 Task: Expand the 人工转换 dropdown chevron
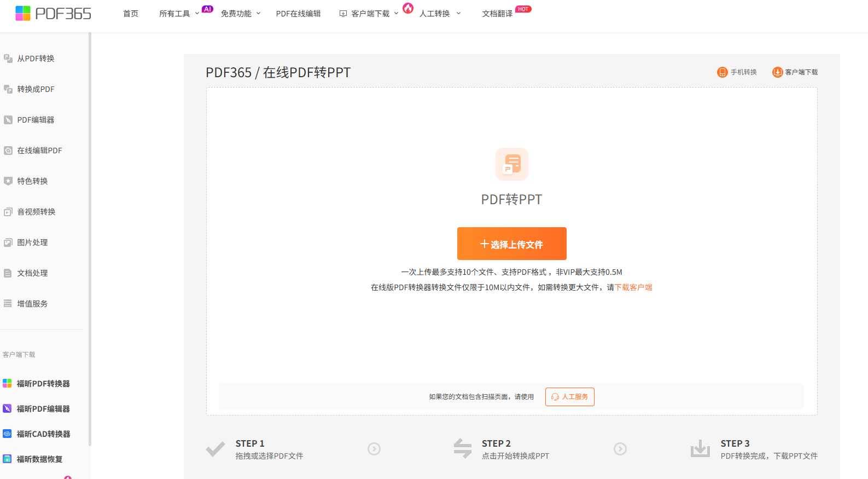(x=459, y=14)
